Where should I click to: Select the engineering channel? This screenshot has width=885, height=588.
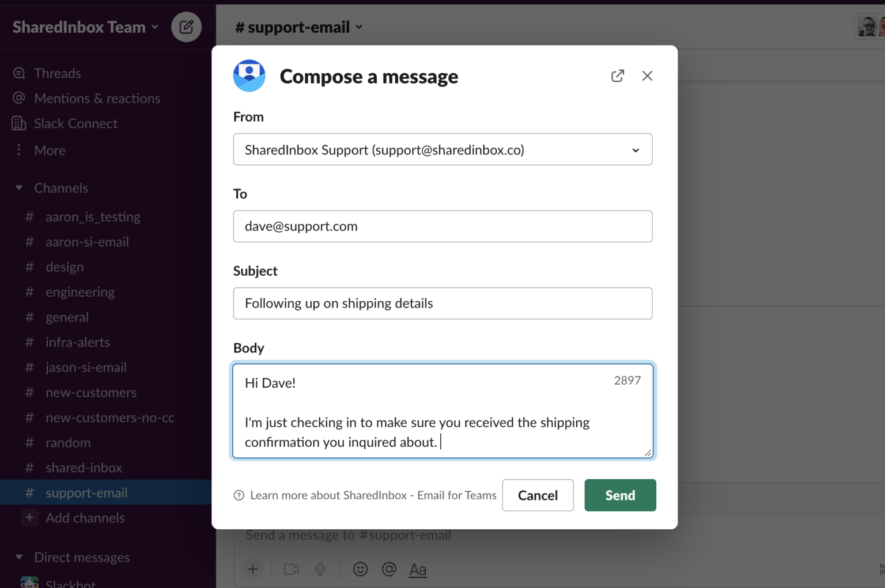(80, 292)
